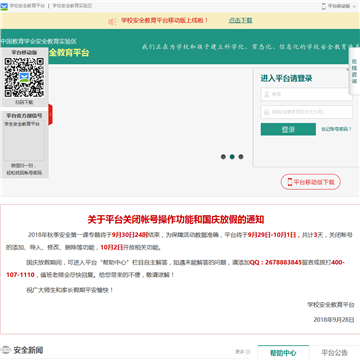360x360 pixels.
Task: Focus the 密码 password input field
Action: tap(306, 112)
